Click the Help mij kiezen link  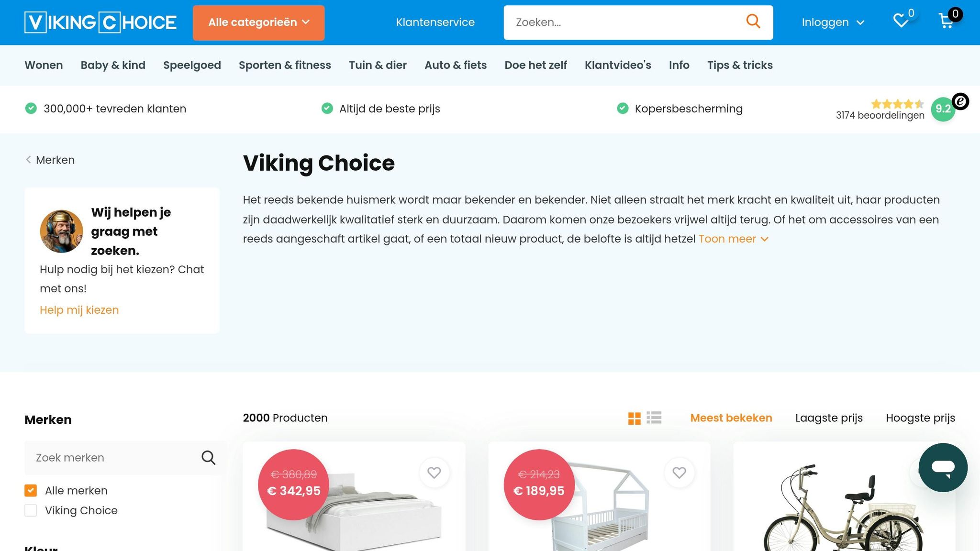point(79,310)
